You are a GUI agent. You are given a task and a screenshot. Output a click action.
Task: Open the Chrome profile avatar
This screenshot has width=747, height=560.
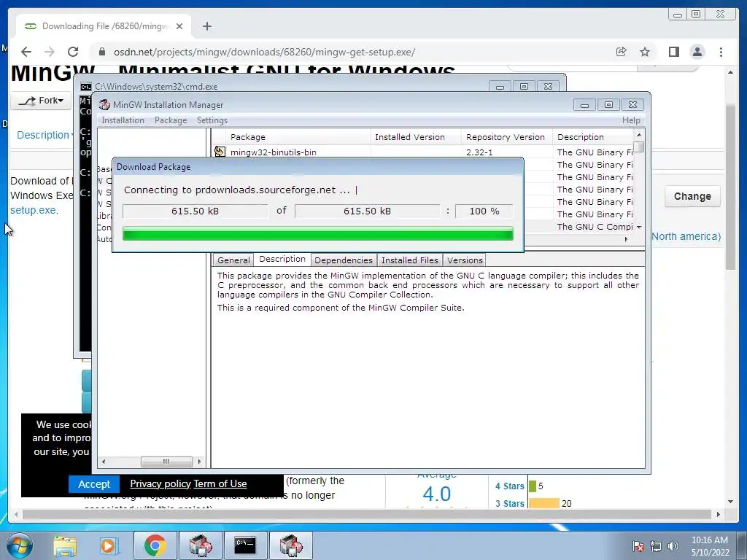(697, 52)
